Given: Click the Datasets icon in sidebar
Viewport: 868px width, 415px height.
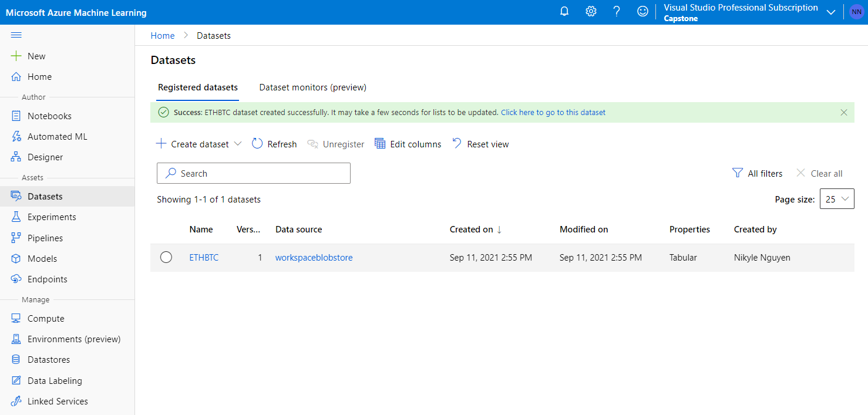Looking at the screenshot, I should coord(16,197).
